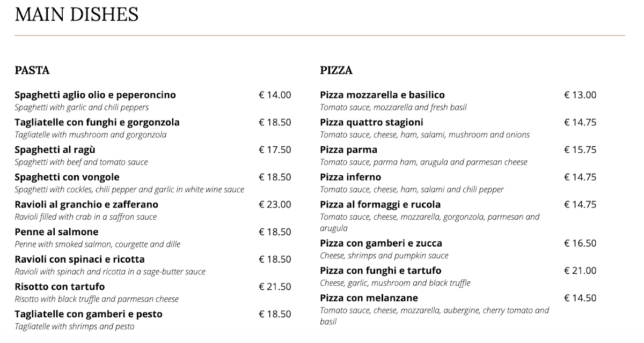Click the PIZZA section heading
Viewport: 644px width, 343px height.
[x=336, y=70]
